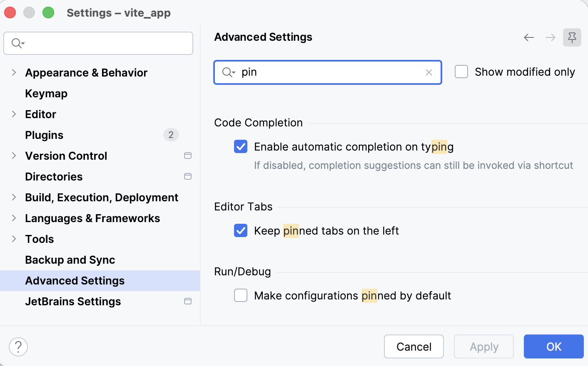Clear the 'pin' search text
This screenshot has width=588, height=366.
(x=429, y=72)
